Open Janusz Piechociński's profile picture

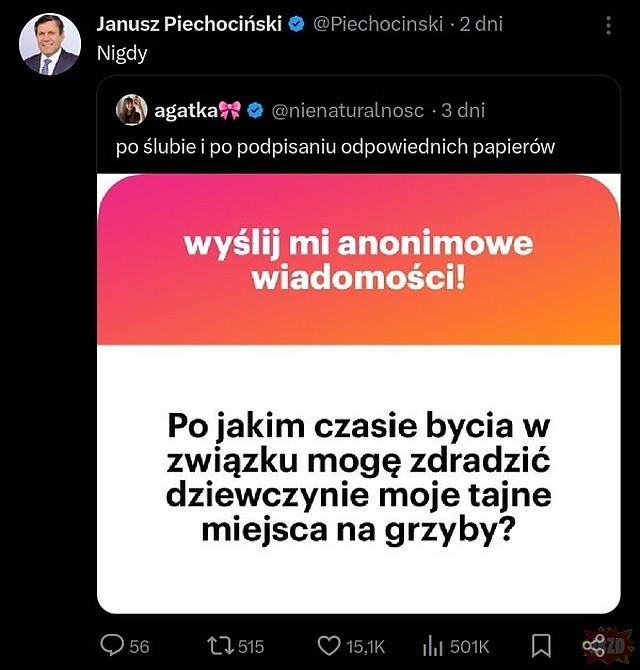tap(49, 44)
